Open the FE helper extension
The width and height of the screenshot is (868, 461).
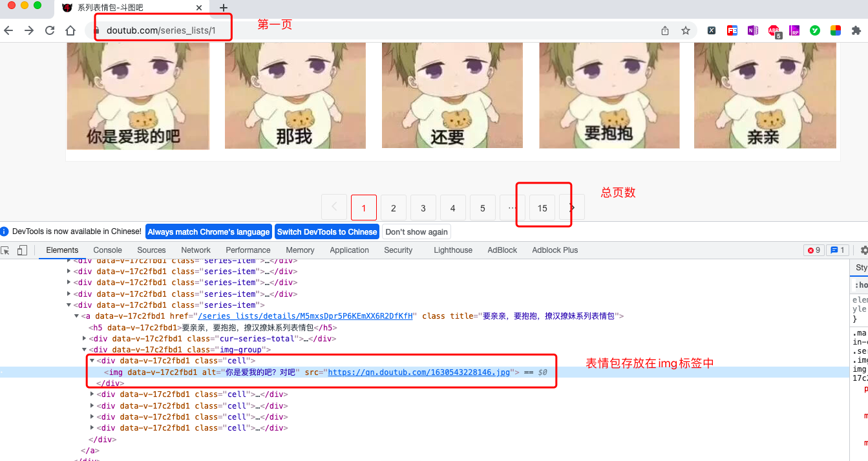click(x=732, y=30)
